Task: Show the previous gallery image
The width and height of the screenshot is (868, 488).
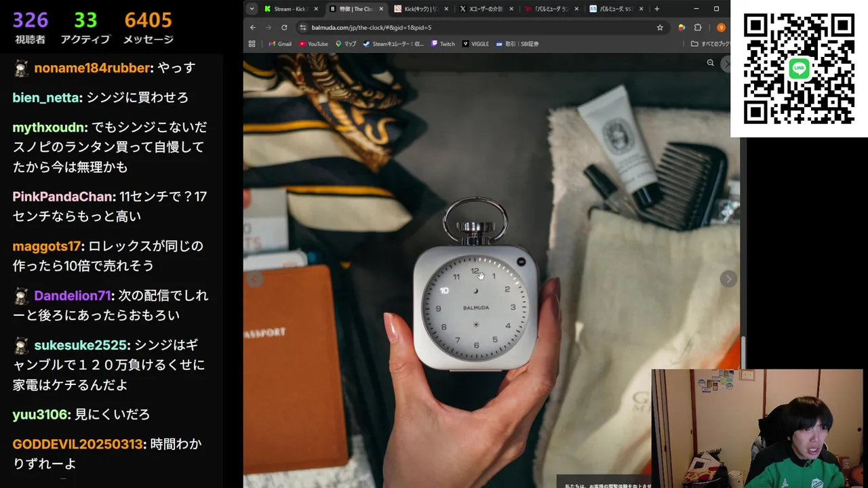Action: coord(254,279)
